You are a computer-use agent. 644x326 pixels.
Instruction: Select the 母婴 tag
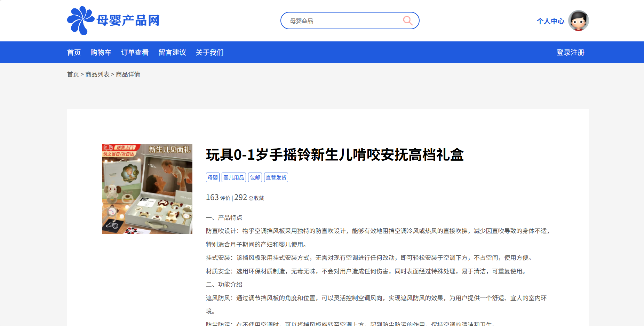click(x=213, y=178)
